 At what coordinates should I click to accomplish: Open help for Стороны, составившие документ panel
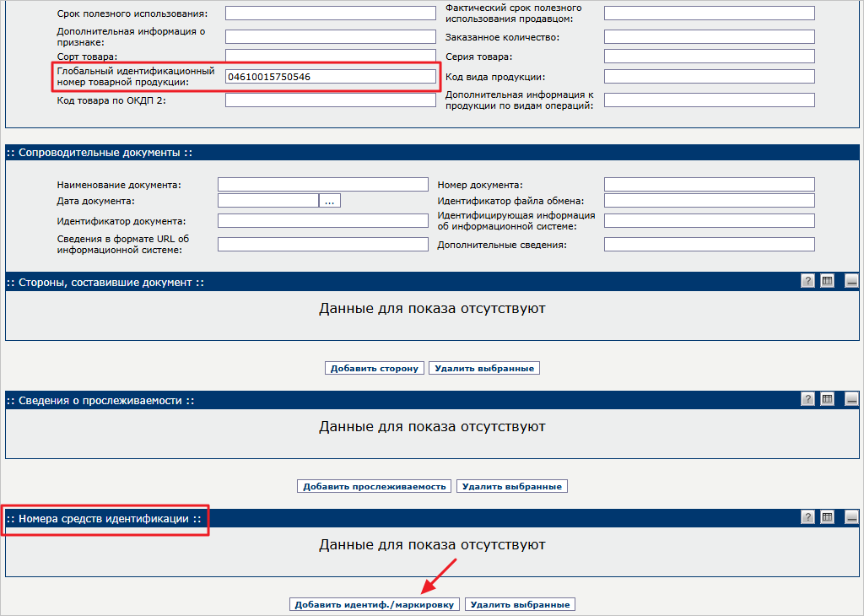click(807, 282)
